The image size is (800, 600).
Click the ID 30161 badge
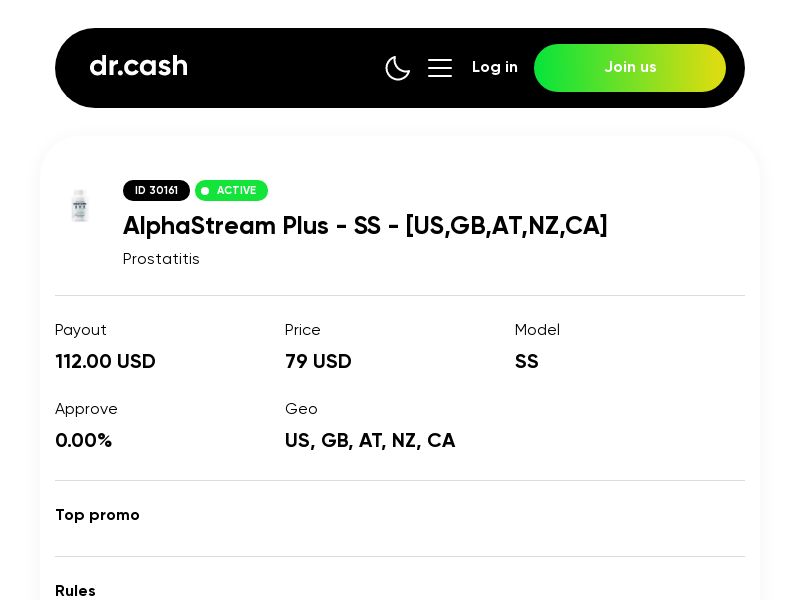(156, 190)
